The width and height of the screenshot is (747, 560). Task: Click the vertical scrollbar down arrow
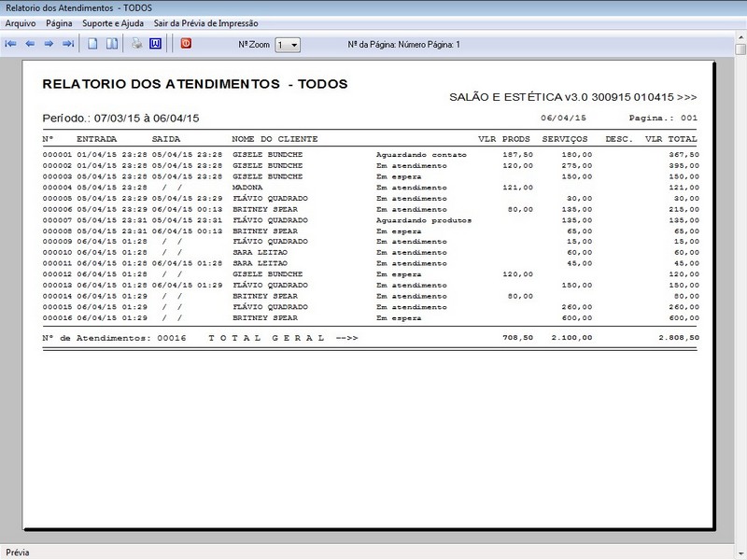[740, 538]
